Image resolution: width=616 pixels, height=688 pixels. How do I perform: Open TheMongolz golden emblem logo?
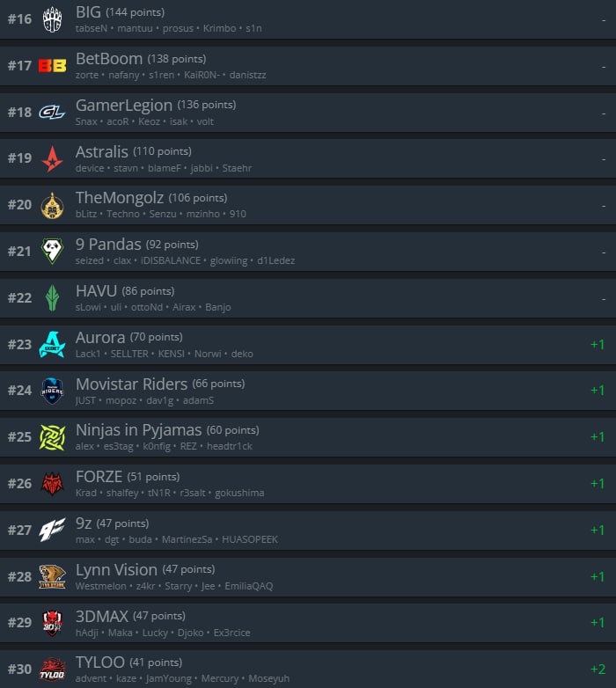(x=52, y=205)
